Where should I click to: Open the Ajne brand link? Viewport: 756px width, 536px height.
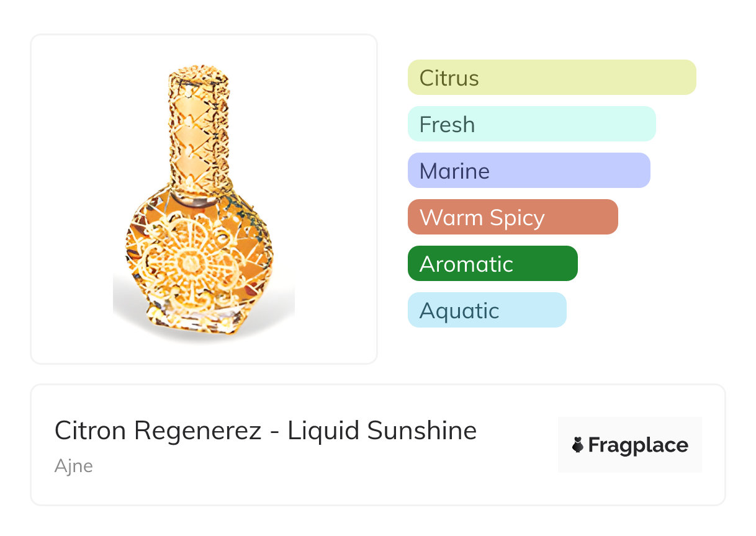73,466
